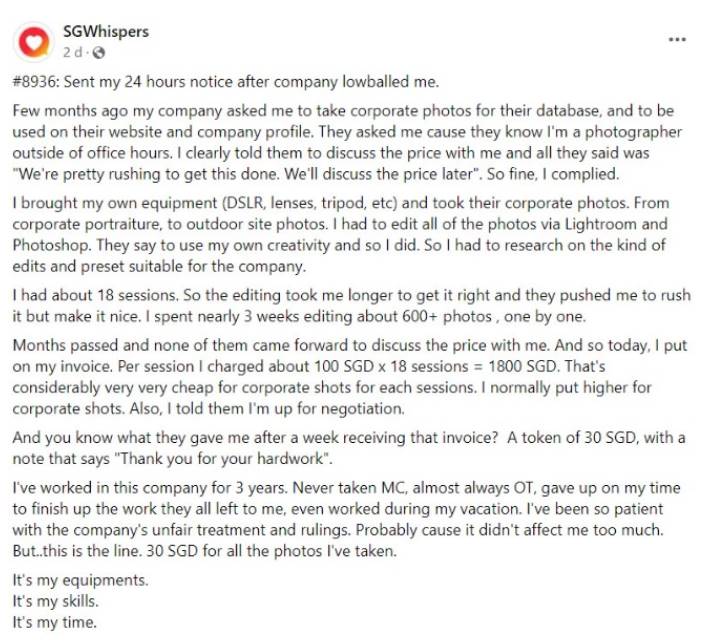Click the line 'It's my equipments.'
Screen dimensions: 706x643
pyautogui.click(x=80, y=580)
